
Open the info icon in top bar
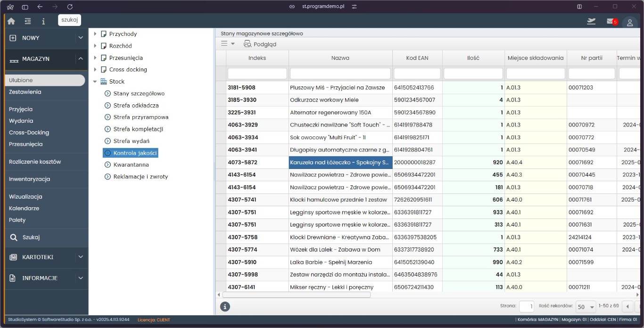43,21
